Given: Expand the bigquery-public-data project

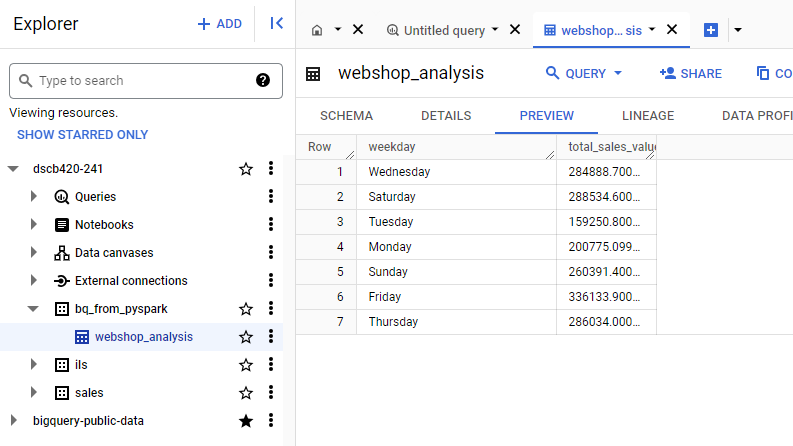Looking at the screenshot, I should click(14, 420).
